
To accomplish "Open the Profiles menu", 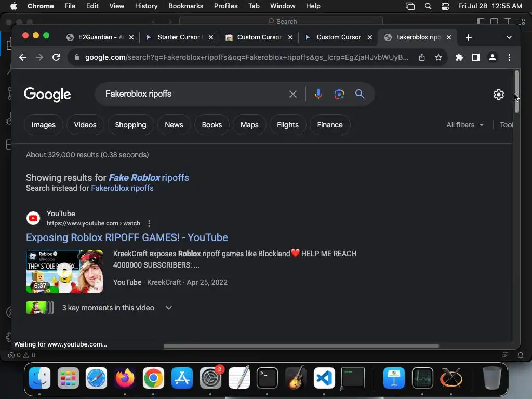I will click(x=225, y=6).
